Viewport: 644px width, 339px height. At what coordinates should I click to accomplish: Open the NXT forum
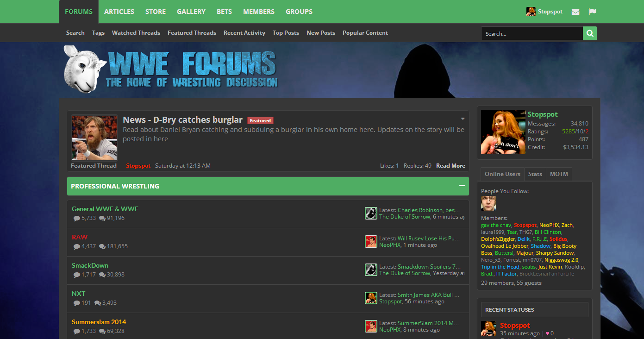(x=79, y=294)
